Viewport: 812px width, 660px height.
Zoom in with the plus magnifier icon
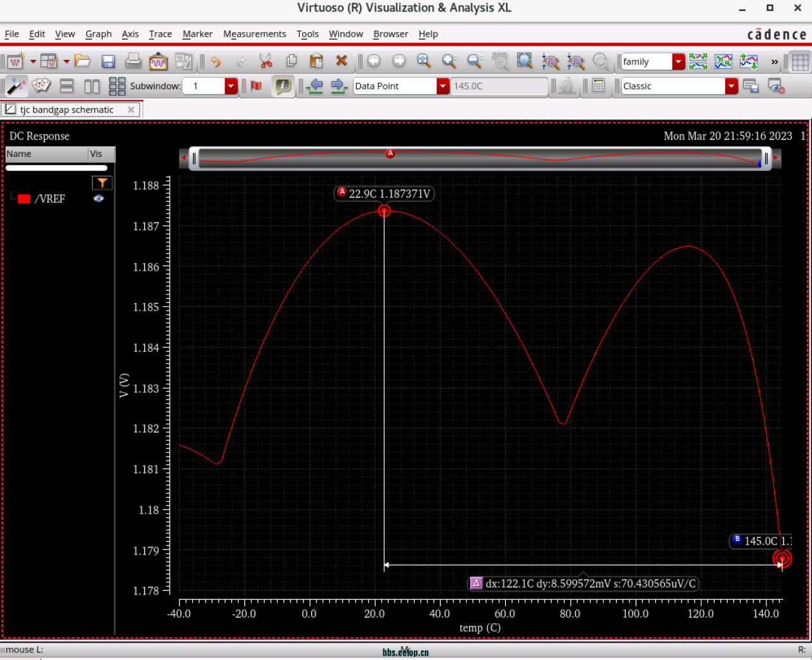(449, 61)
